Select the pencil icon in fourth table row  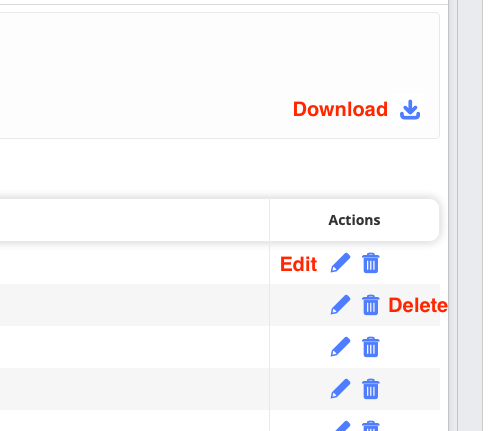[340, 389]
